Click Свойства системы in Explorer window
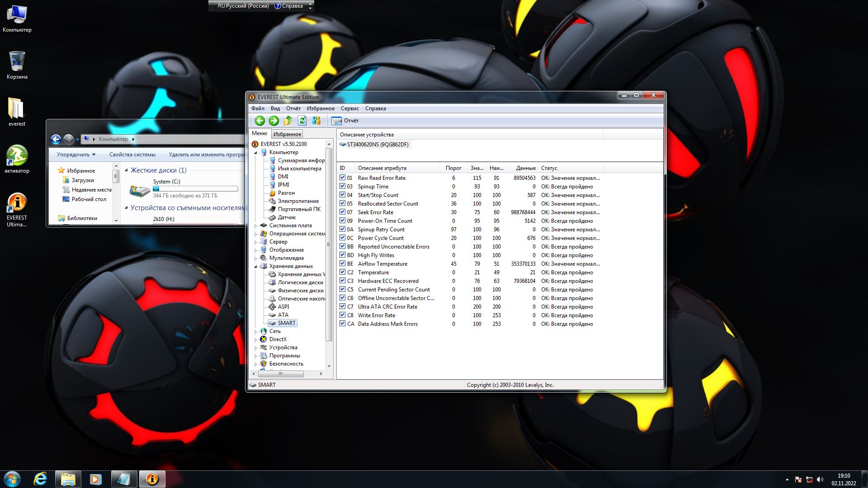The width and height of the screenshot is (868, 488). point(132,155)
